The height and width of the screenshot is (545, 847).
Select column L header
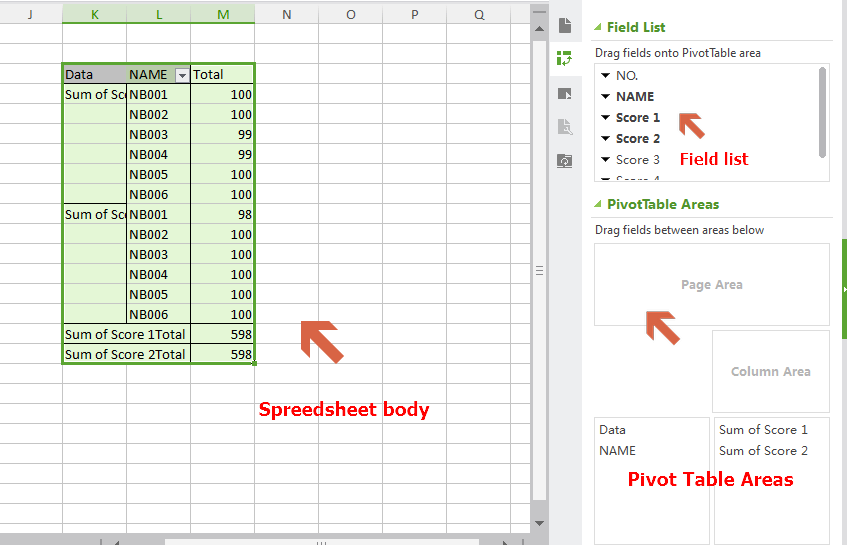click(159, 15)
